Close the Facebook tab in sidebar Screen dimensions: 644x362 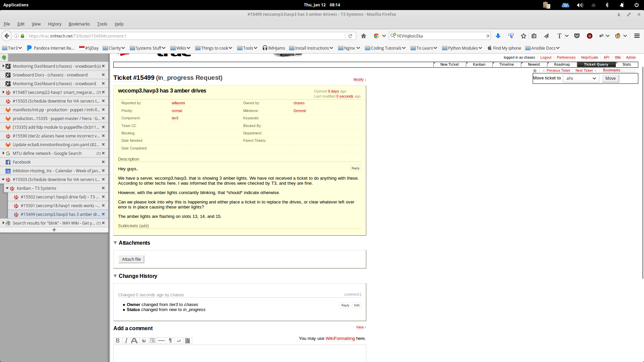[x=103, y=162]
